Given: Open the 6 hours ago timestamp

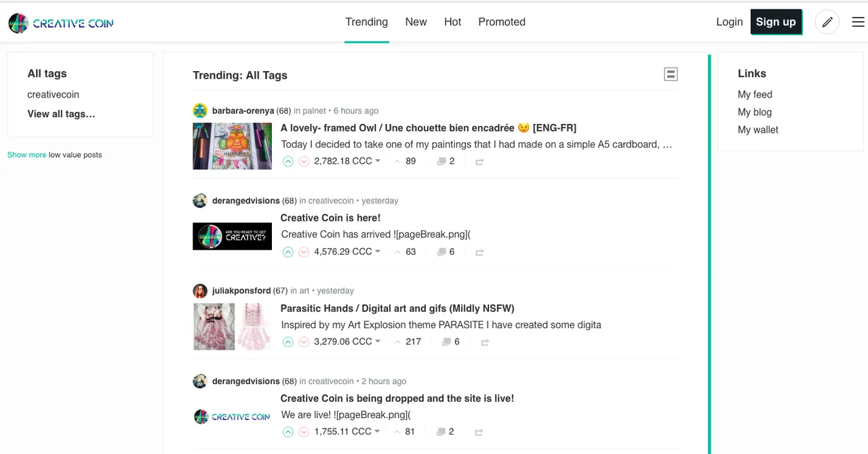Looking at the screenshot, I should [x=356, y=110].
